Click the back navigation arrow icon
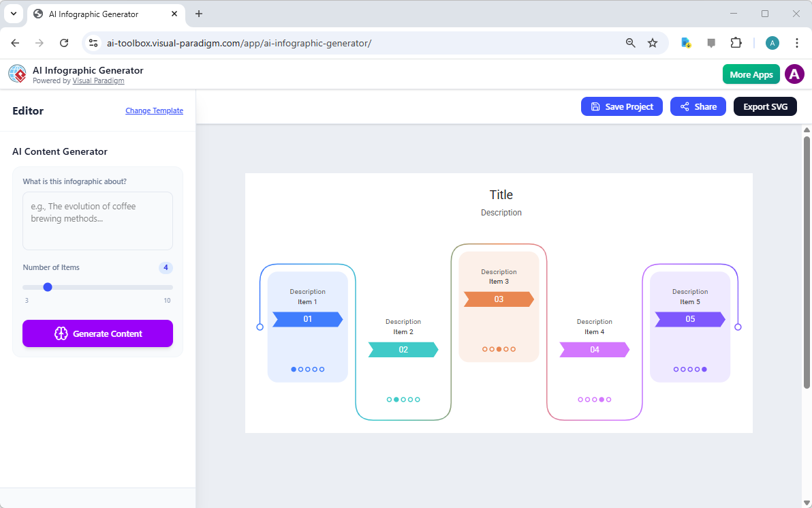Viewport: 812px width, 508px height. tap(15, 42)
